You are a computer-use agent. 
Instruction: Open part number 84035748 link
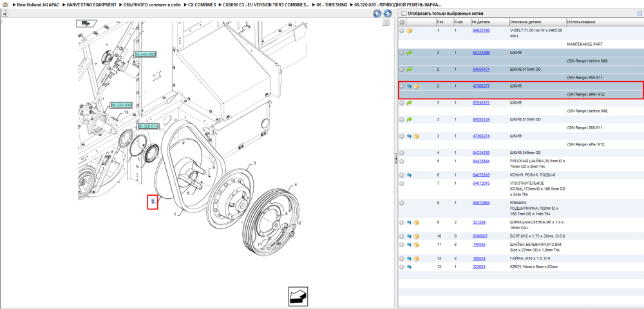(x=481, y=30)
